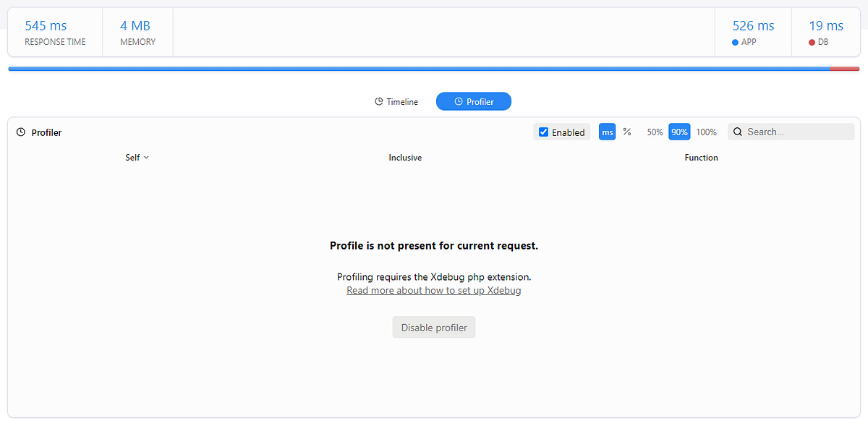The width and height of the screenshot is (868, 421).
Task: Switch time display to percent units
Action: point(626,132)
